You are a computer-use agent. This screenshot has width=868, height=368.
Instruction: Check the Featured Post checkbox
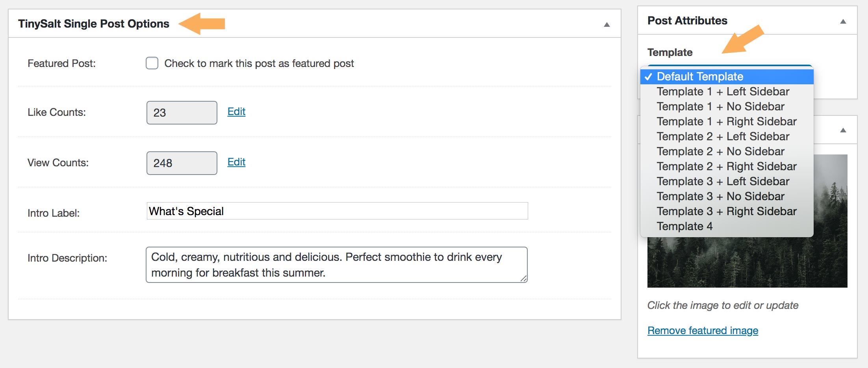pos(151,63)
